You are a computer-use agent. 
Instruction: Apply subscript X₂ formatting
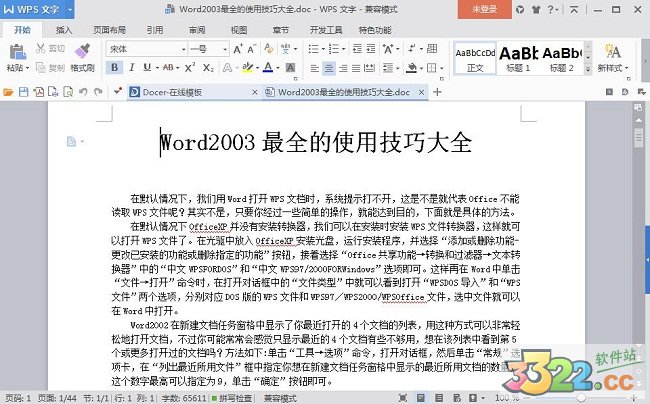point(208,67)
